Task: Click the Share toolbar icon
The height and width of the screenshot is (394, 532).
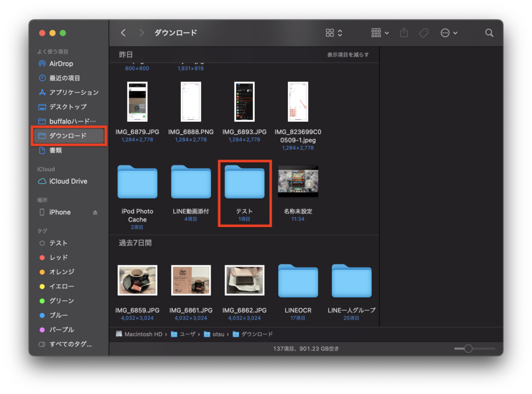Action: coord(404,32)
